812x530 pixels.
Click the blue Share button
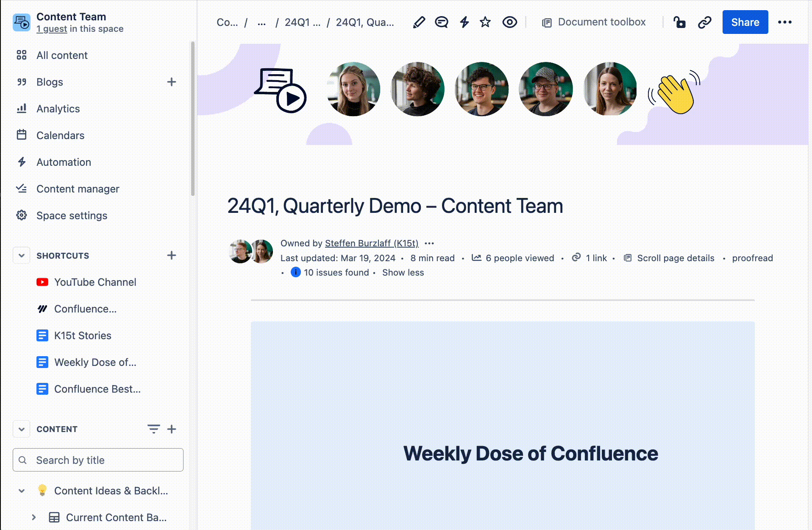(745, 22)
